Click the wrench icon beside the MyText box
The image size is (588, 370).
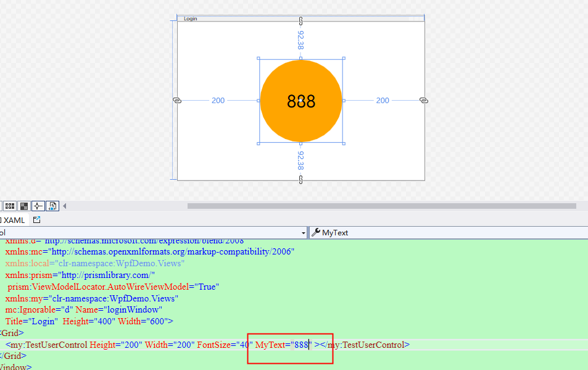pyautogui.click(x=315, y=233)
